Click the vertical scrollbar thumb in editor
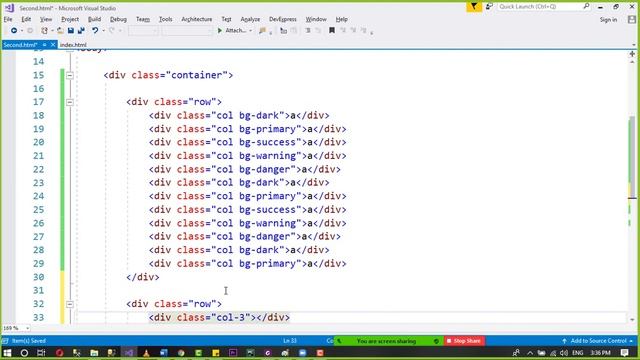The width and height of the screenshot is (640, 360). [632, 157]
